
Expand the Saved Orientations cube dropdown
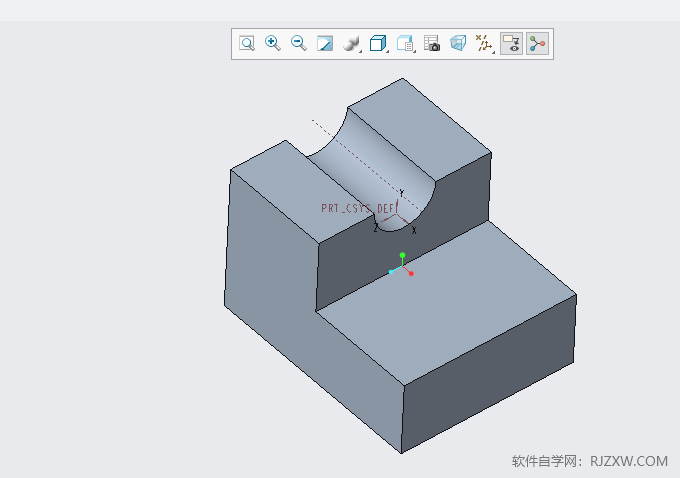(379, 43)
